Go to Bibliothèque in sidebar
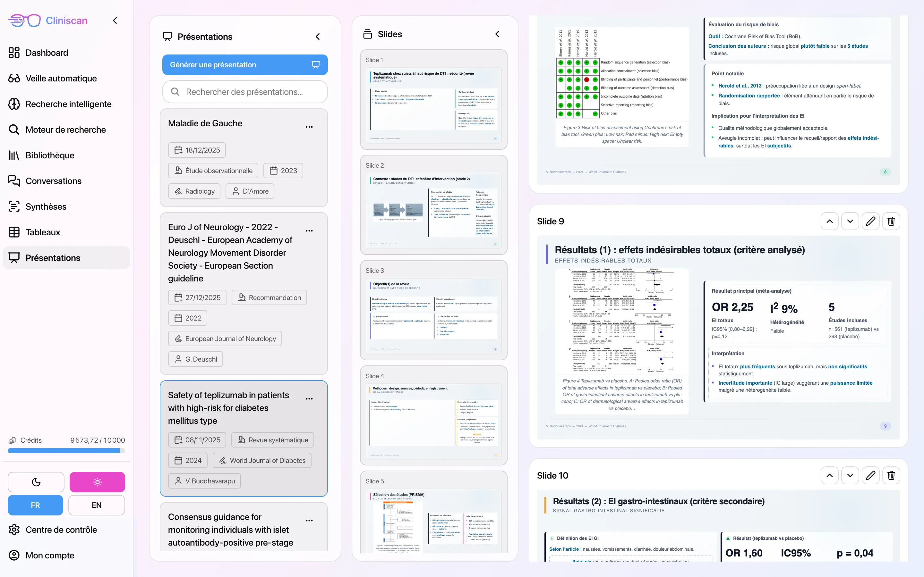Viewport: 924px width, 577px height. coord(50,155)
